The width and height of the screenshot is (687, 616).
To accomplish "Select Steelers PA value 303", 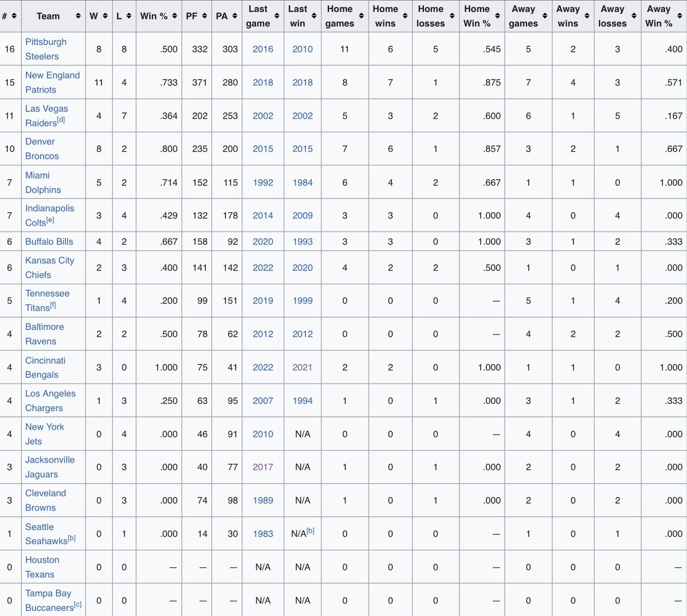I will tap(230, 49).
